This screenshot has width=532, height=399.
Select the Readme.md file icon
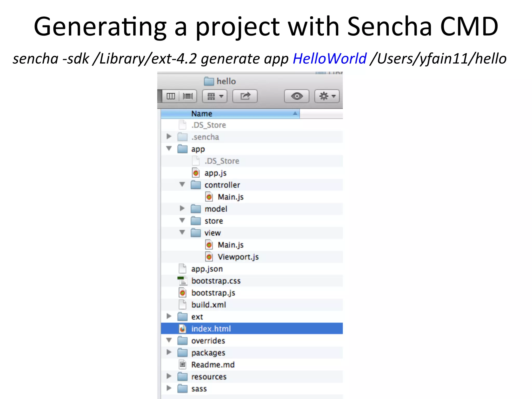[183, 364]
